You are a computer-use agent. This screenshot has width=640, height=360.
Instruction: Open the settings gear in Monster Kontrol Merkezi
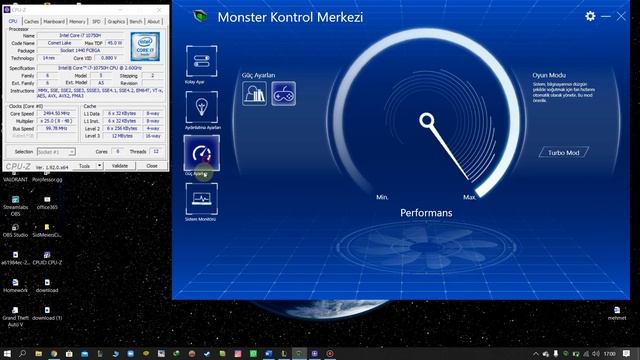point(590,16)
